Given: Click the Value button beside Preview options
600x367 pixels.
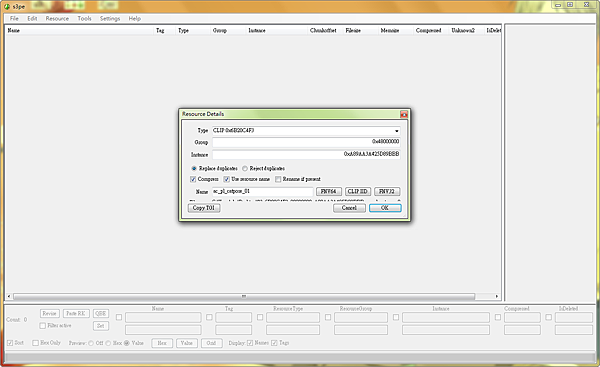Looking at the screenshot, I should (187, 343).
